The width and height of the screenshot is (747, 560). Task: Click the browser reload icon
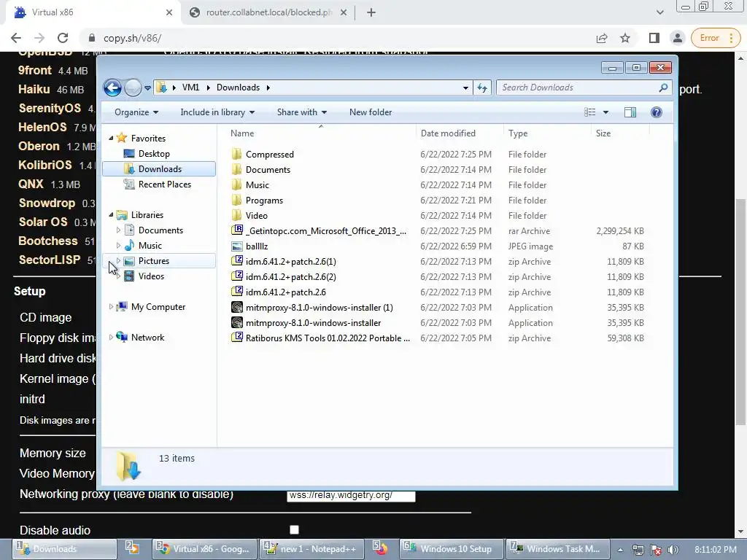pyautogui.click(x=63, y=38)
